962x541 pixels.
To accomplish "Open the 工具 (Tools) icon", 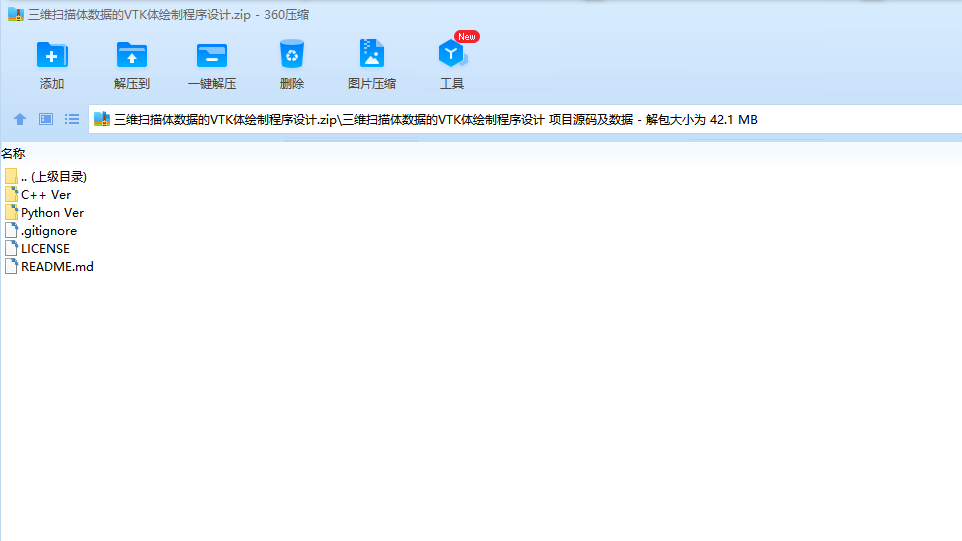I will (452, 54).
